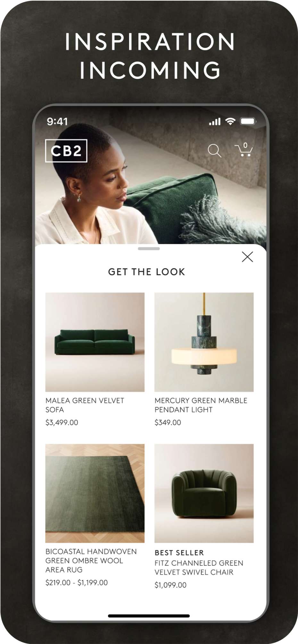
Task: Select Fitz Channeled Green Velvet Swivel Chair title
Action: click(x=199, y=568)
